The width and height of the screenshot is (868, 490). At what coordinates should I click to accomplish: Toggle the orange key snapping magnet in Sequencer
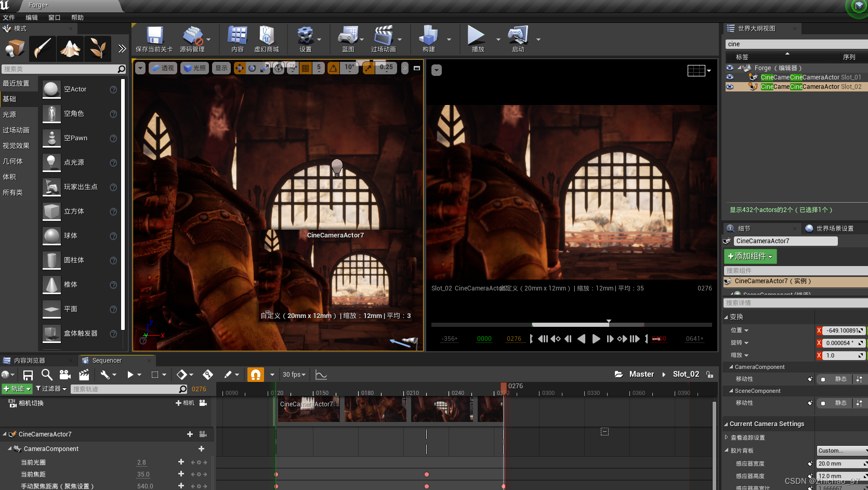coord(255,375)
